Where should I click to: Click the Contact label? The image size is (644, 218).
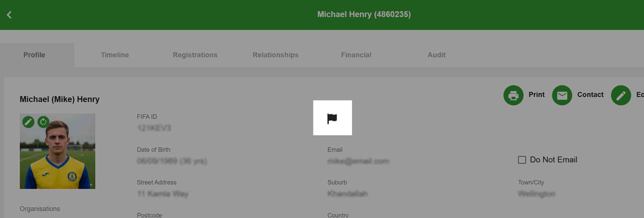[590, 95]
